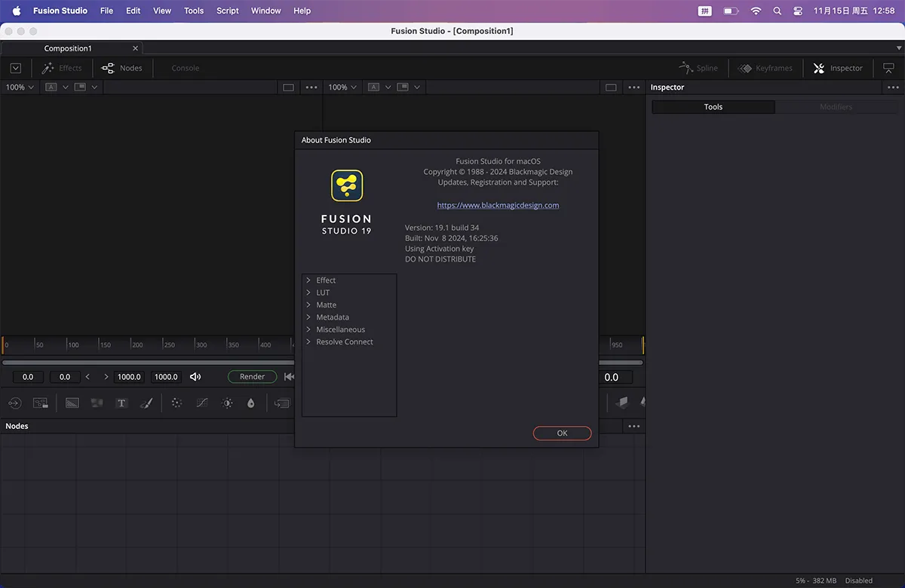Click the Render button
The image size is (905, 588).
coord(252,377)
